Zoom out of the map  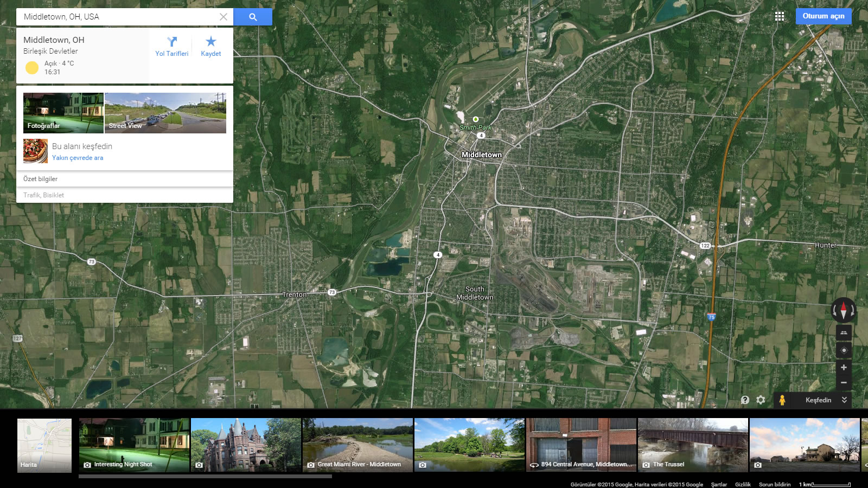tap(843, 383)
